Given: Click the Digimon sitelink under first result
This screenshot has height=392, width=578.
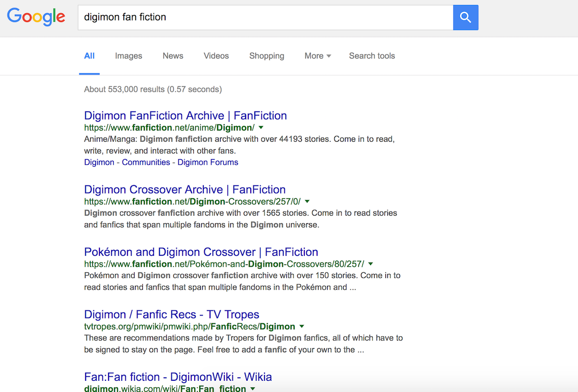Looking at the screenshot, I should (99, 162).
